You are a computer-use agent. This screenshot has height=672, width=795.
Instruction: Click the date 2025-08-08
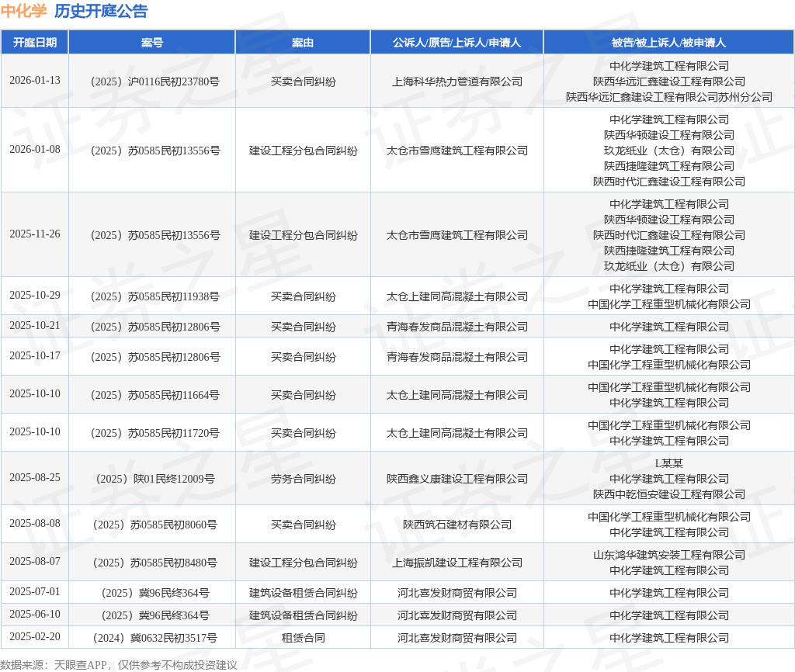click(x=34, y=523)
